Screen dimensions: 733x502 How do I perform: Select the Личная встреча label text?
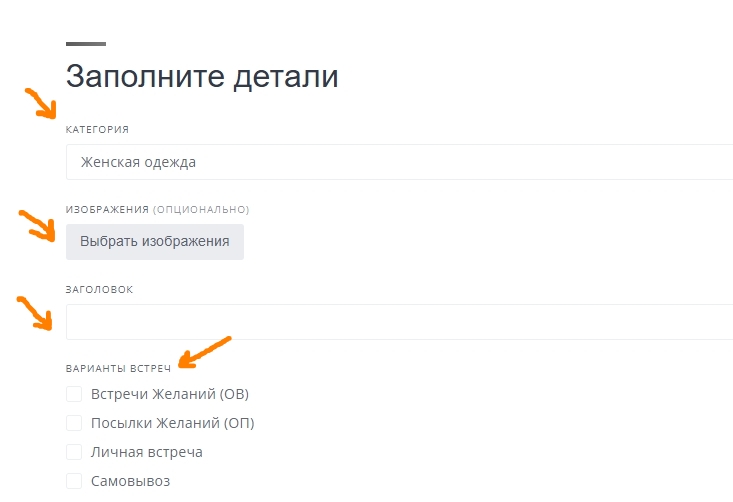pos(146,452)
